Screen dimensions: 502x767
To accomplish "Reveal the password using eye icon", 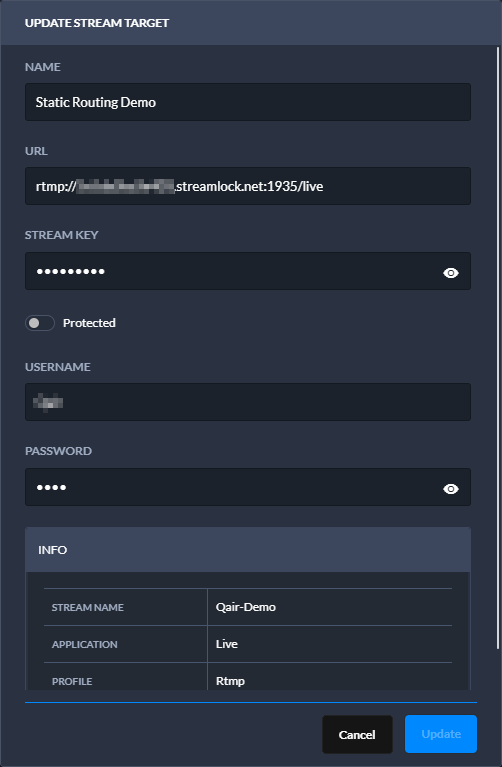I will (451, 489).
